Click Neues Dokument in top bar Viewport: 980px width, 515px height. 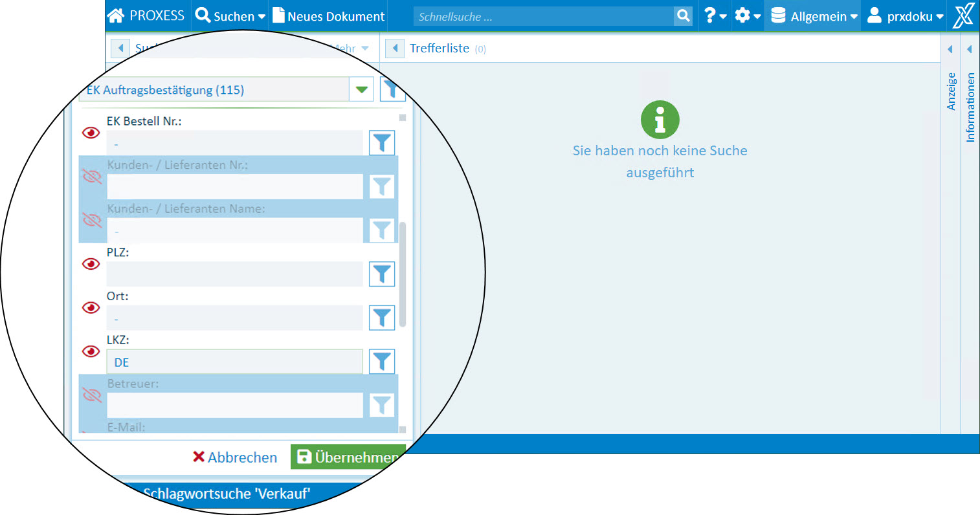pyautogui.click(x=329, y=16)
